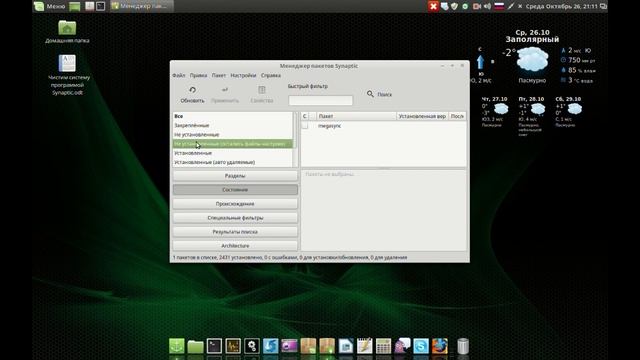
Task: Sort by Установленная версия column header
Action: [422, 116]
